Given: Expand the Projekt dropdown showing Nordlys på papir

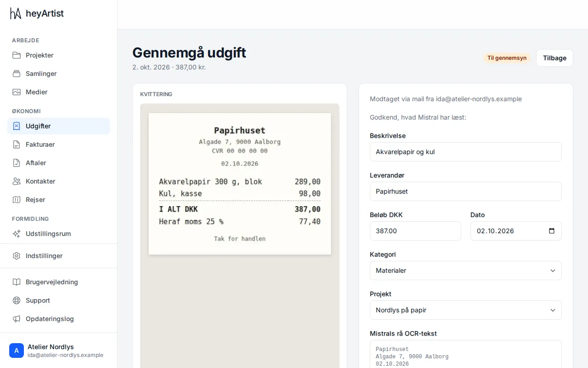Looking at the screenshot, I should 466,310.
